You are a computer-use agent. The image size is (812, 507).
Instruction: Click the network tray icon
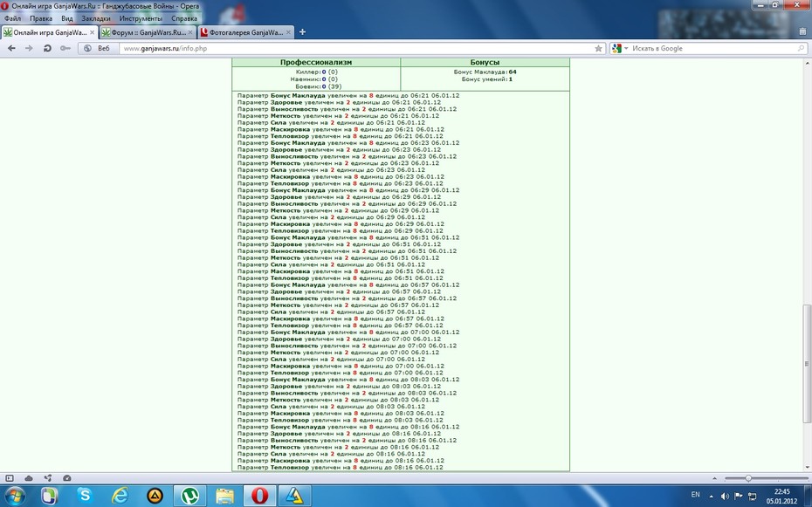753,497
